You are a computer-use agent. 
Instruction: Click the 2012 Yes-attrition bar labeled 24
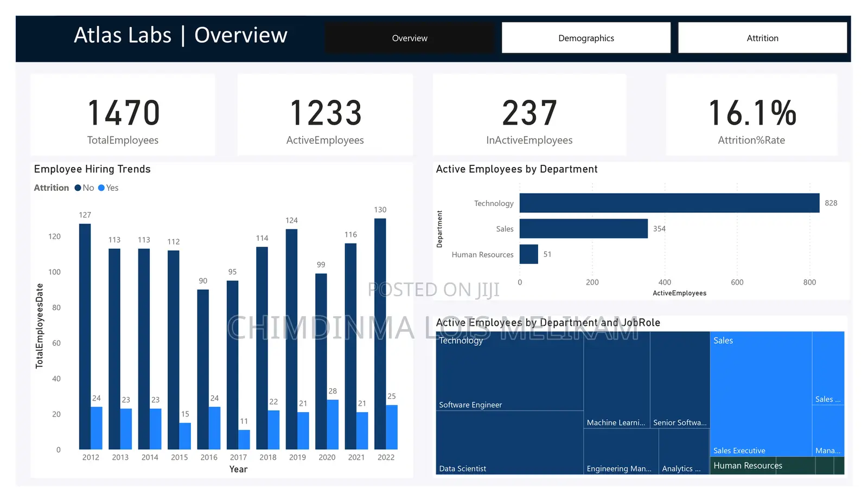click(x=97, y=428)
